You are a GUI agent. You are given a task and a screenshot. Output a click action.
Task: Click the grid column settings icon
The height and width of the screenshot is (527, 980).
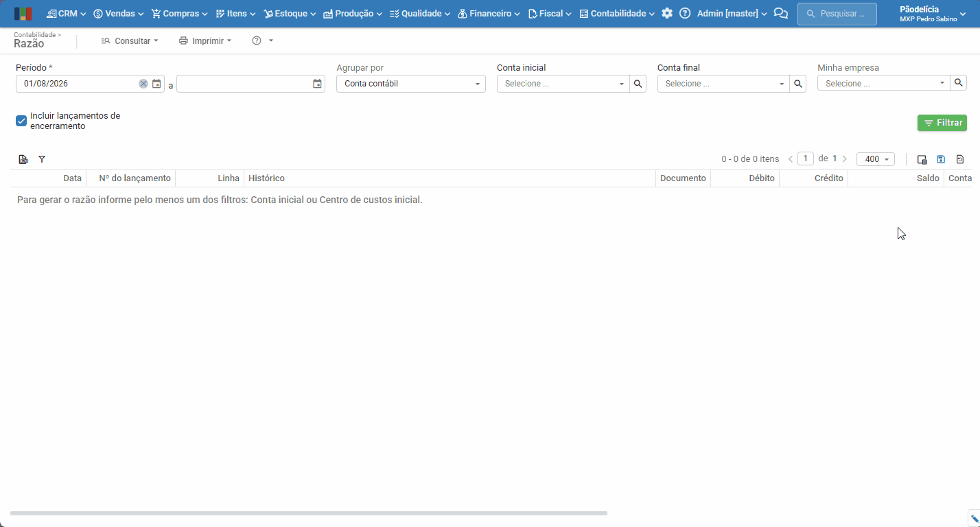[922, 159]
